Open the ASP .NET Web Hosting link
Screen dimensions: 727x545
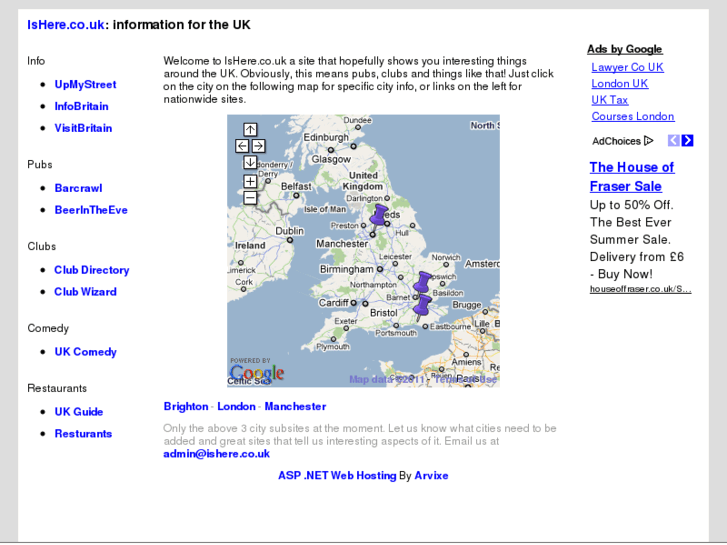coord(337,475)
